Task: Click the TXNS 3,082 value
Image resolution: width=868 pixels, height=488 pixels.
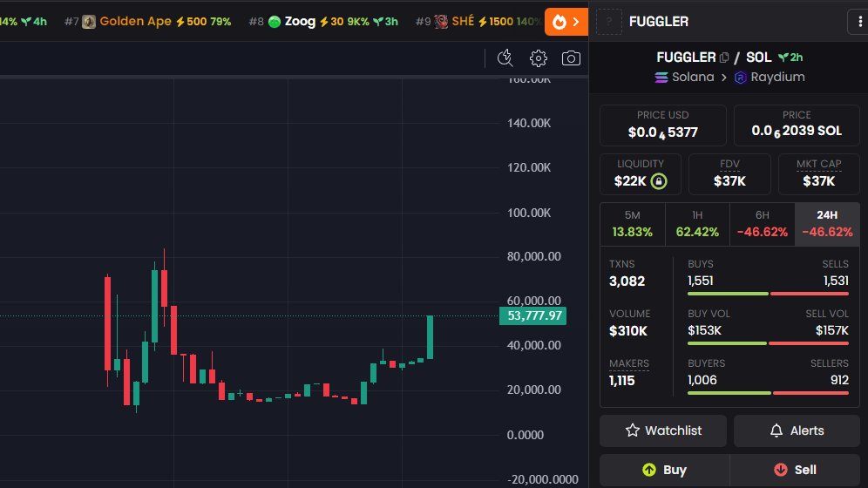Action: [627, 281]
